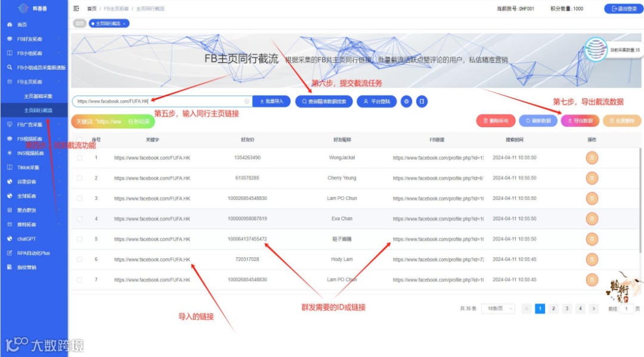
Task: Tick checkbox for row 6 Hody Lam
Action: (x=79, y=260)
